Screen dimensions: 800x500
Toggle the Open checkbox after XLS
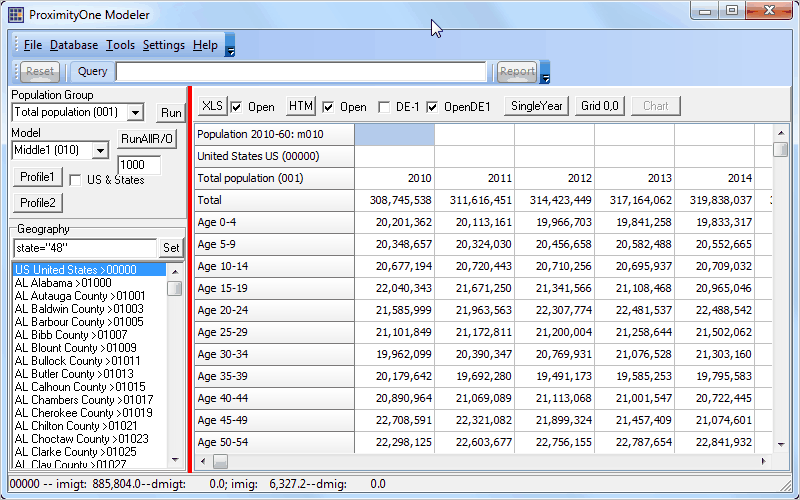click(x=236, y=107)
